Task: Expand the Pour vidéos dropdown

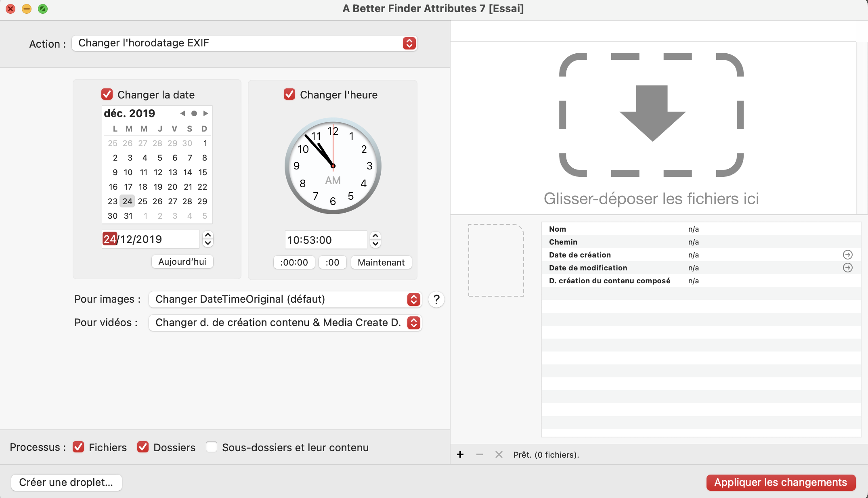Action: (x=285, y=323)
